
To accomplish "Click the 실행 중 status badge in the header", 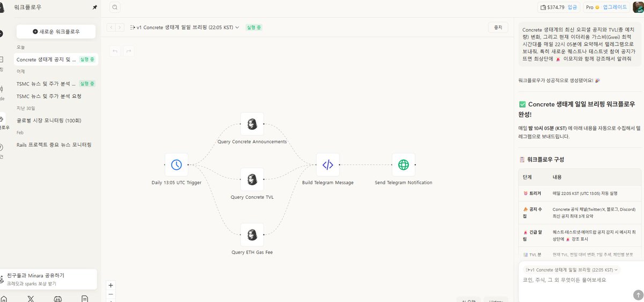I will (253, 27).
